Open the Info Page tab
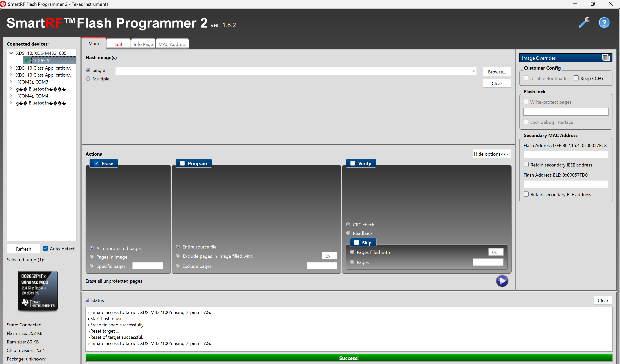 pyautogui.click(x=143, y=44)
